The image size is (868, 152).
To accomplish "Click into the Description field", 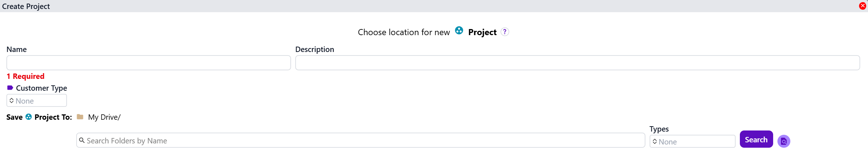I will point(577,63).
